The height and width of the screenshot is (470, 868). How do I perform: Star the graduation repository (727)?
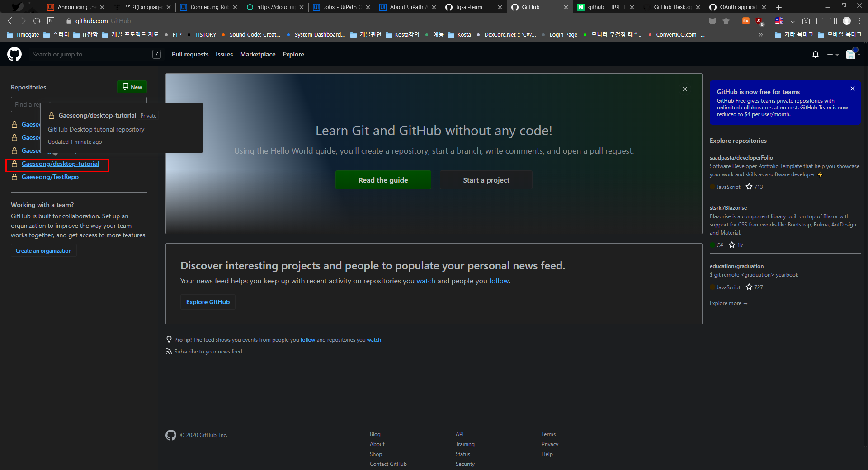click(749, 287)
